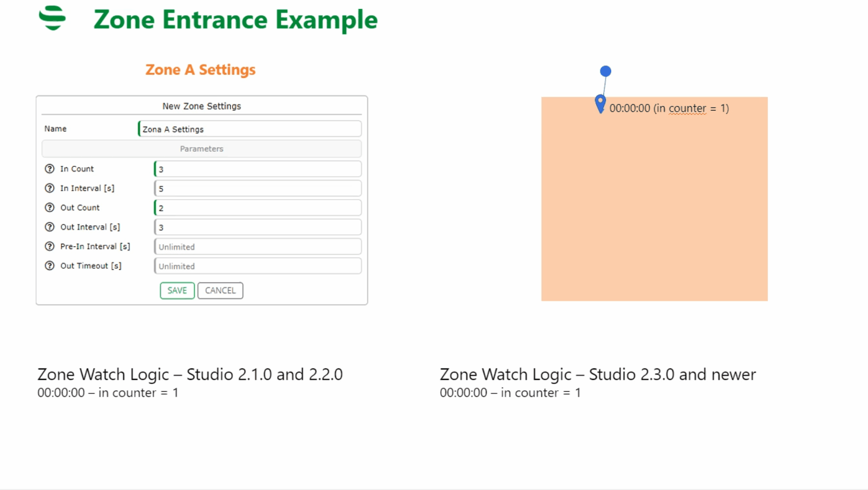The height and width of the screenshot is (490, 868).
Task: Select the blue dot above the zone
Action: tap(606, 71)
